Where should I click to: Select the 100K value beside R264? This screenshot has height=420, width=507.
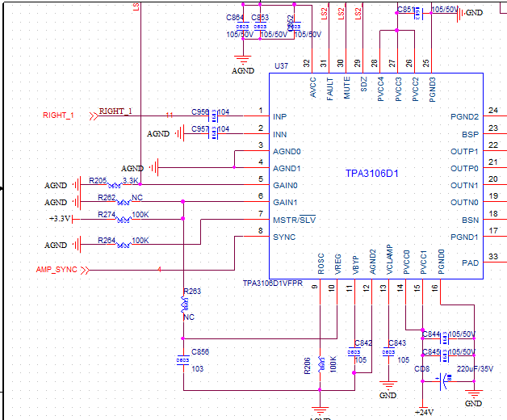pyautogui.click(x=140, y=241)
